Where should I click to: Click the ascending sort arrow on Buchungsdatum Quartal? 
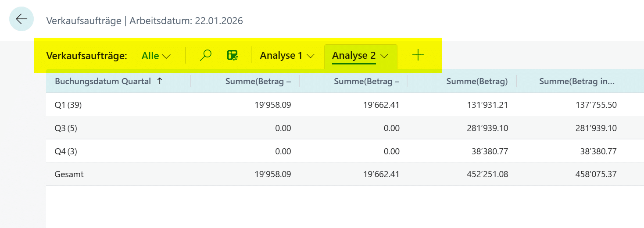click(159, 81)
